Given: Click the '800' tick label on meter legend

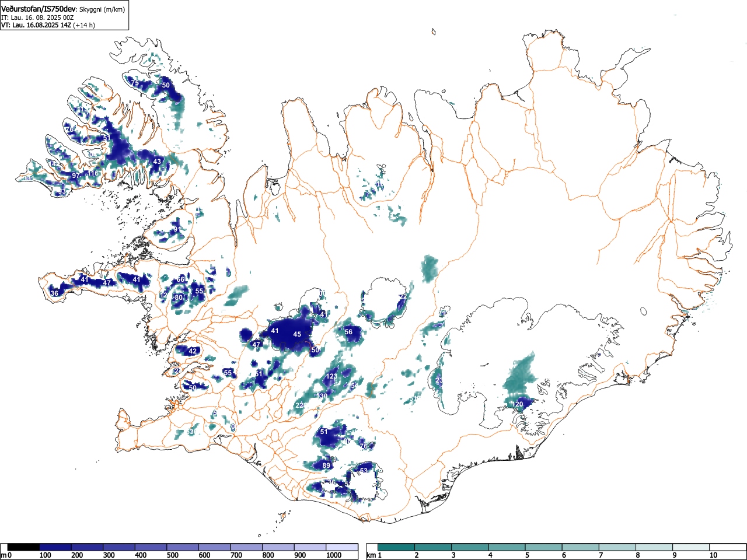Looking at the screenshot, I should 268,555.
